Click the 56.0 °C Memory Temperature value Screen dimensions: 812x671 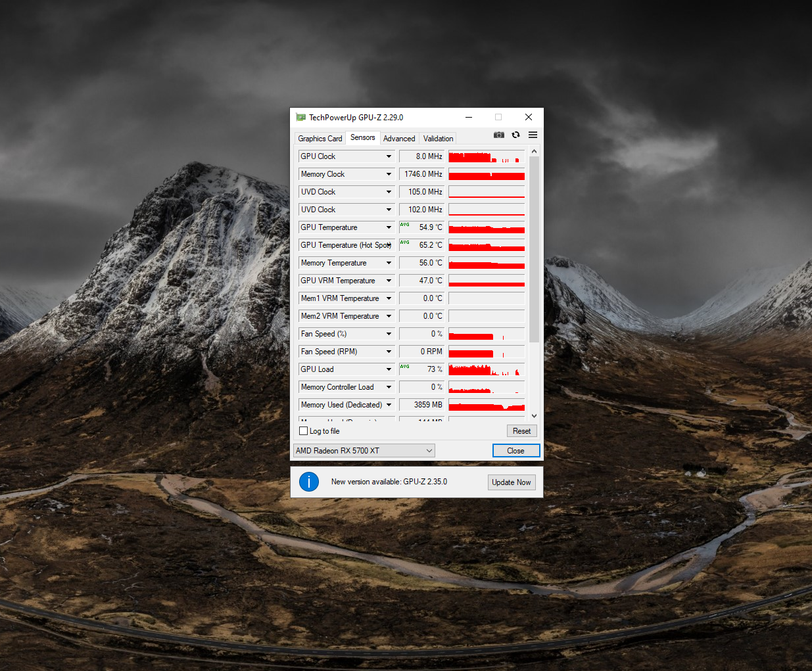click(x=421, y=263)
